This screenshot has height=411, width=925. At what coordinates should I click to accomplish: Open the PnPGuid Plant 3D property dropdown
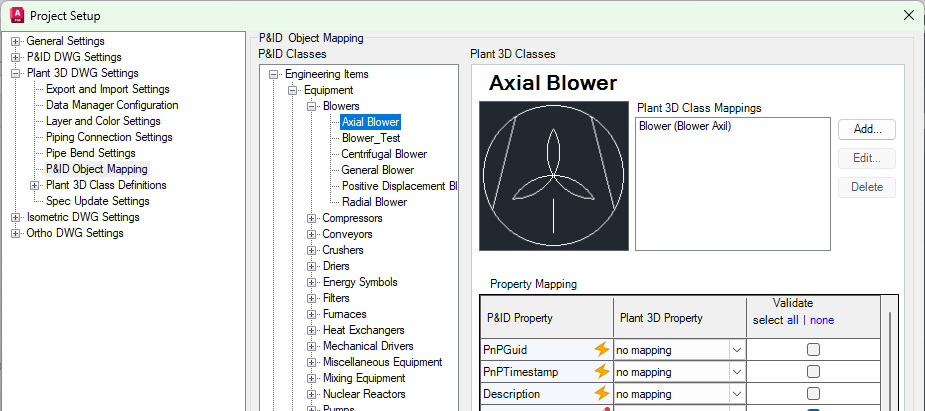pos(737,350)
